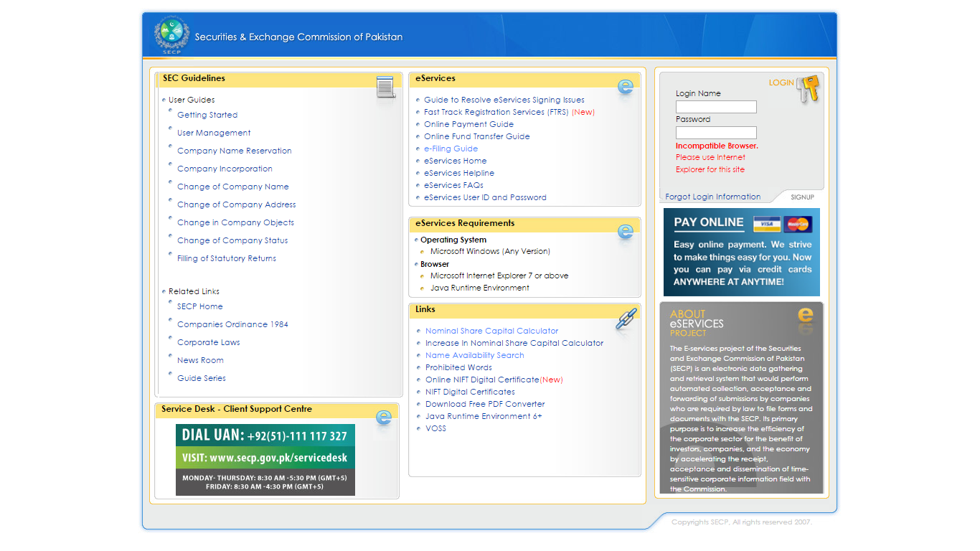Image resolution: width=980 pixels, height=551 pixels.
Task: Click the SECP logo emblem
Action: point(171,35)
